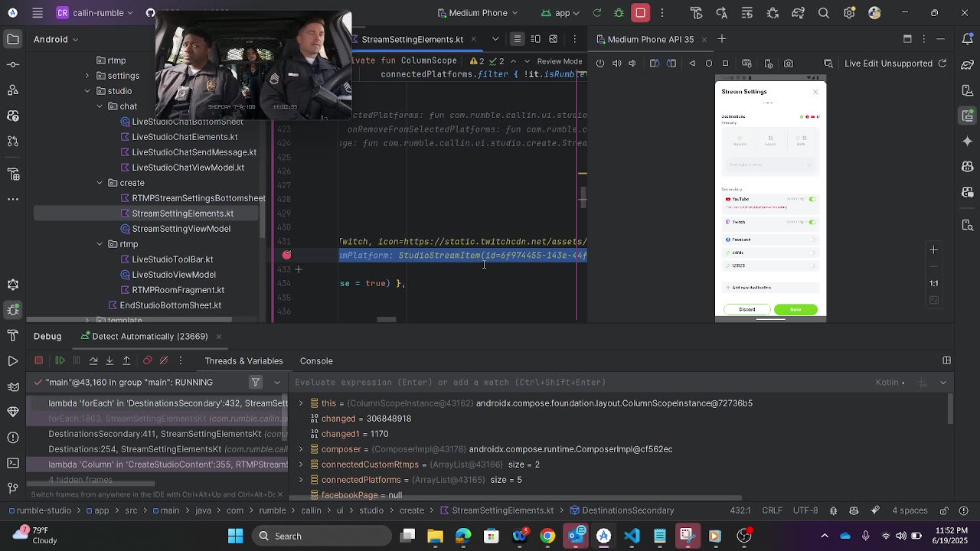Click Evaluate expression input field
The height and width of the screenshot is (551, 980).
click(582, 382)
